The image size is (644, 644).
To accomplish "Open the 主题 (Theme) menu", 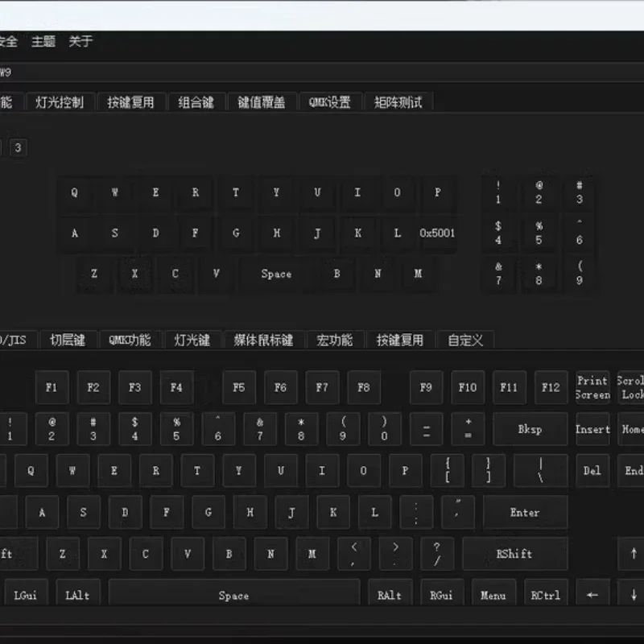I will [x=43, y=42].
